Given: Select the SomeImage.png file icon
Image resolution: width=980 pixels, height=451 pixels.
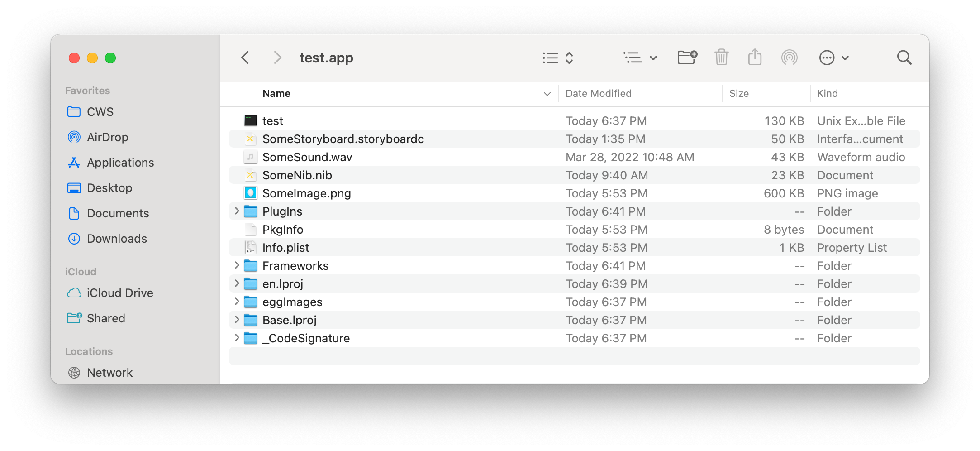Looking at the screenshot, I should [x=250, y=193].
